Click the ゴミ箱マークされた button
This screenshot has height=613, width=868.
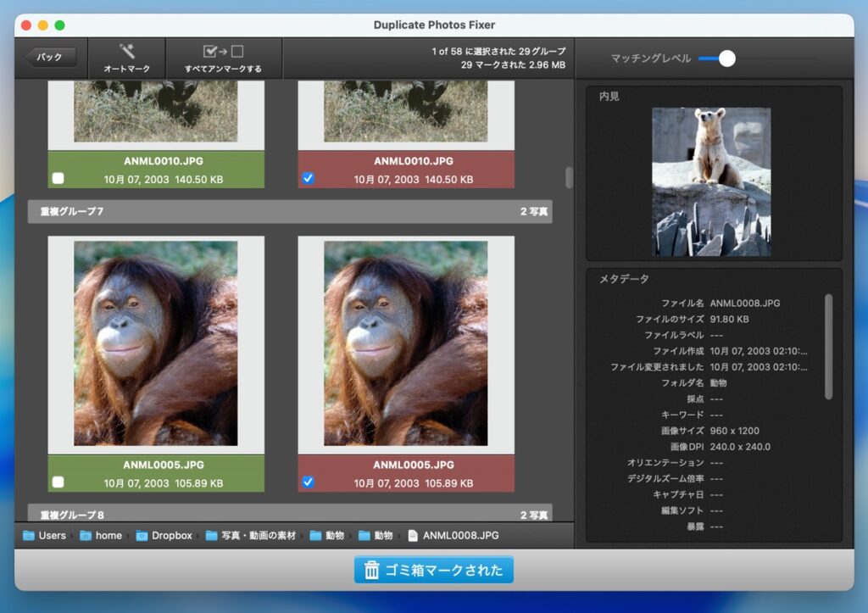(x=433, y=571)
